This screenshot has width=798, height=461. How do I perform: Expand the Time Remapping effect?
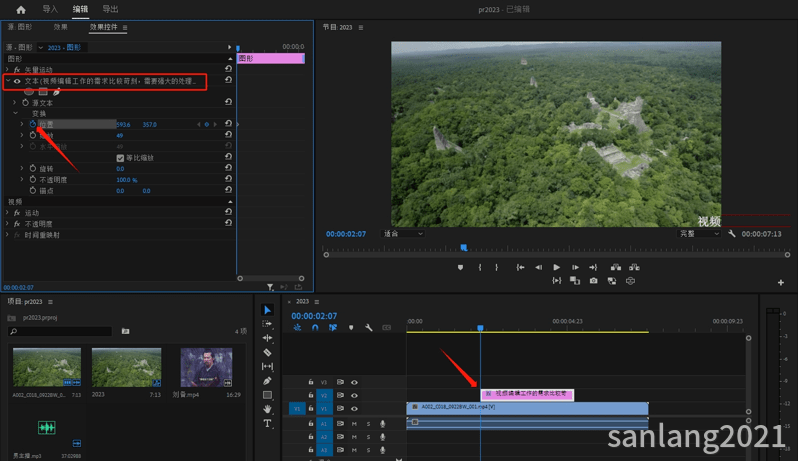(7, 235)
